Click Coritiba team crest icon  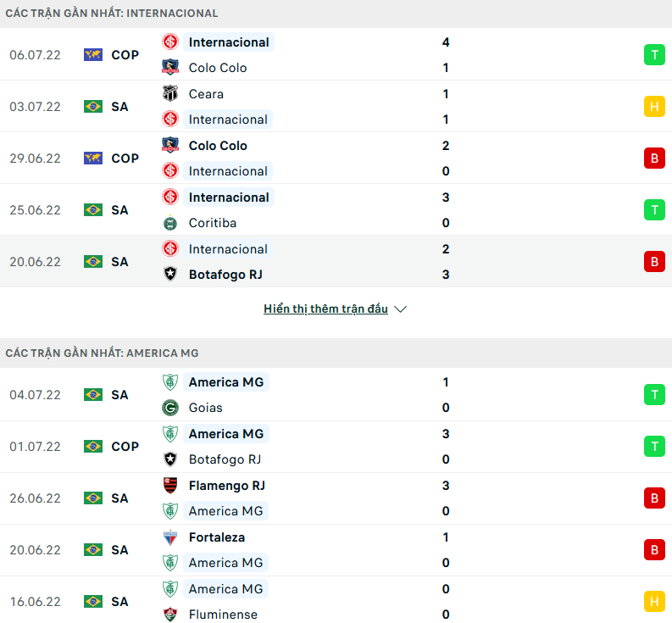pos(170,224)
